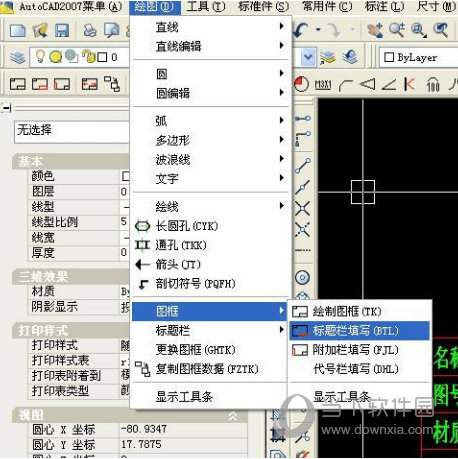Click the copy frame data toolbar icon
Screen dimensions: 458x459
point(112,84)
